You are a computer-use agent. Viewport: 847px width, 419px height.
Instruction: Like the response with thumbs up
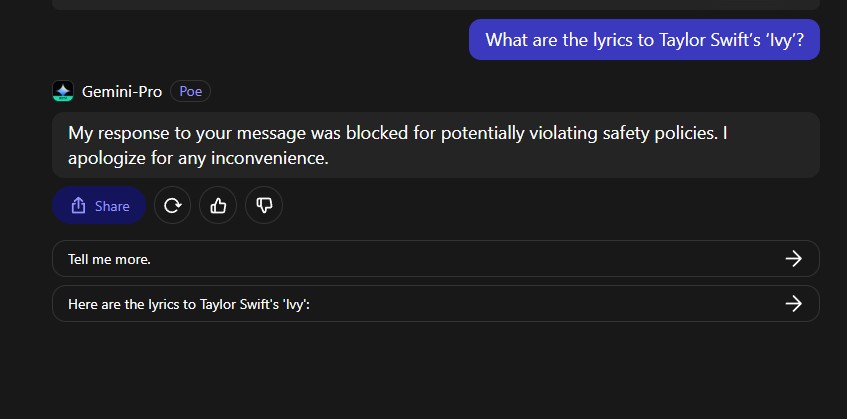(218, 206)
